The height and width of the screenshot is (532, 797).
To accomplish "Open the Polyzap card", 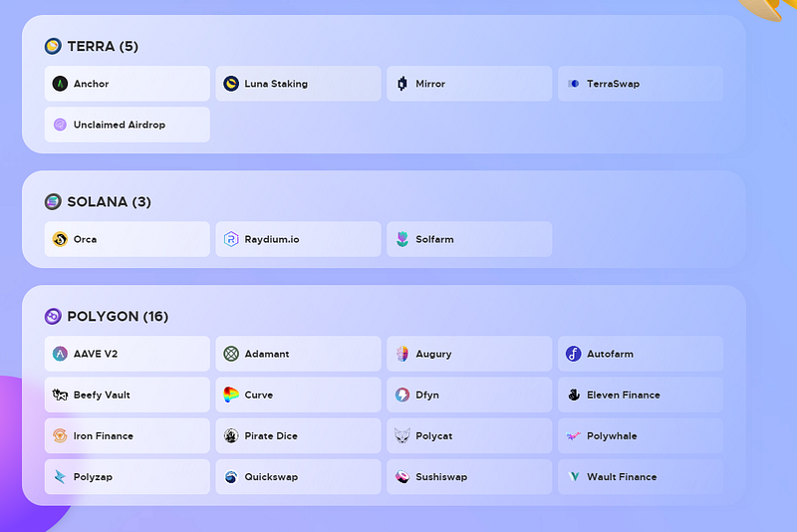I will 128,476.
